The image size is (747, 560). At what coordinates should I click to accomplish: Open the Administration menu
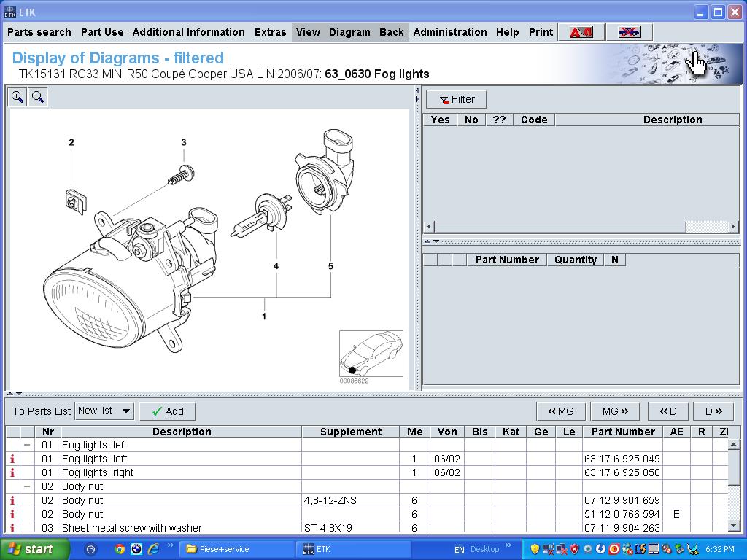(450, 32)
